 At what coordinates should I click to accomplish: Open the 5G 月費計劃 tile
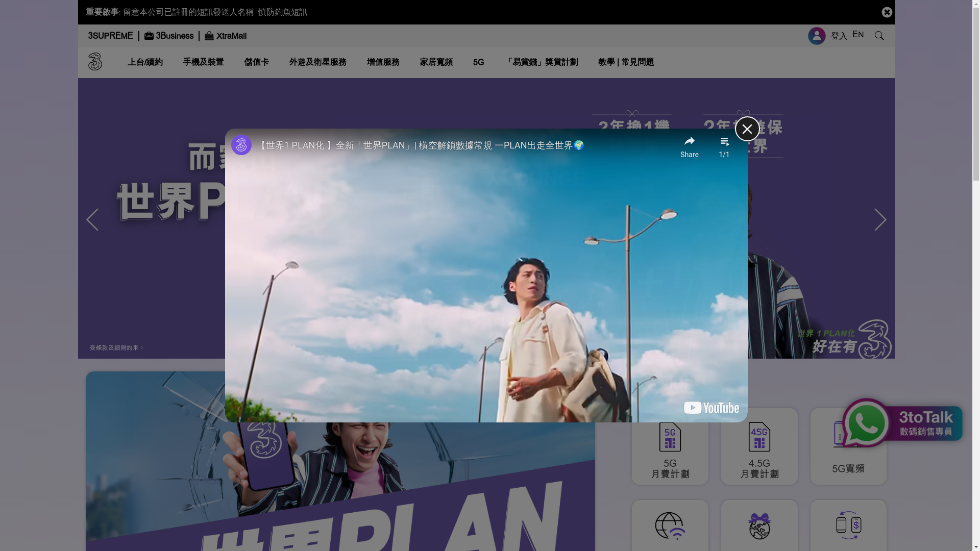[x=670, y=446]
